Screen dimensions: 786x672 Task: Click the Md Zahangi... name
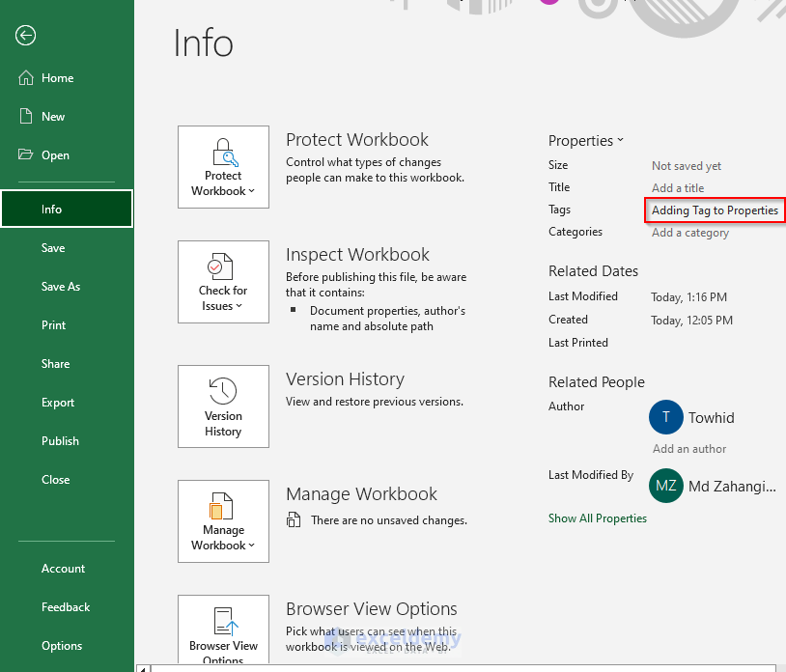(x=732, y=487)
